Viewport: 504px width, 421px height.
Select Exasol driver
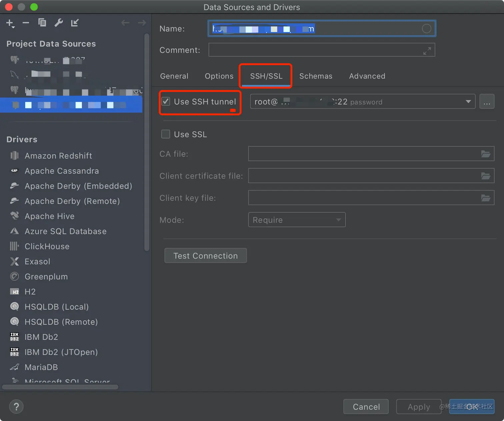(37, 261)
